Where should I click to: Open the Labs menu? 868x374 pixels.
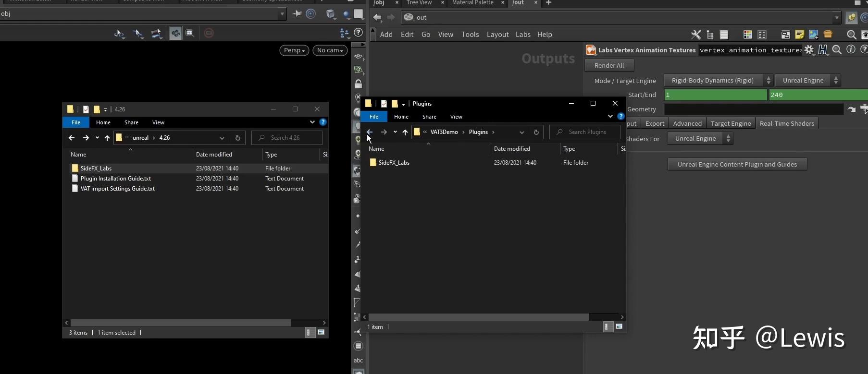523,35
